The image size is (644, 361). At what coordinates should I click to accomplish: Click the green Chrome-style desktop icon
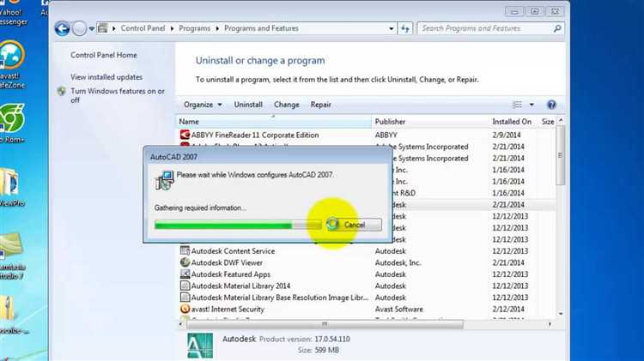pos(12,123)
